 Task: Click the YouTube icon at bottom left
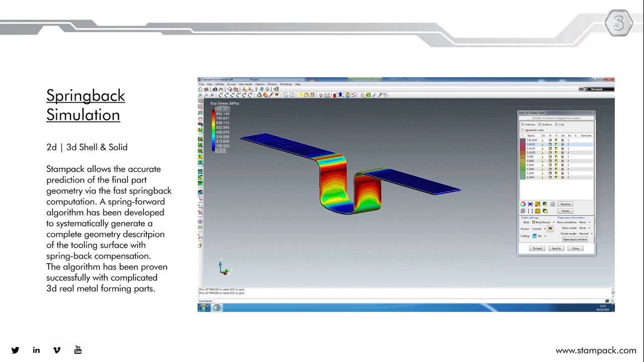(x=78, y=349)
